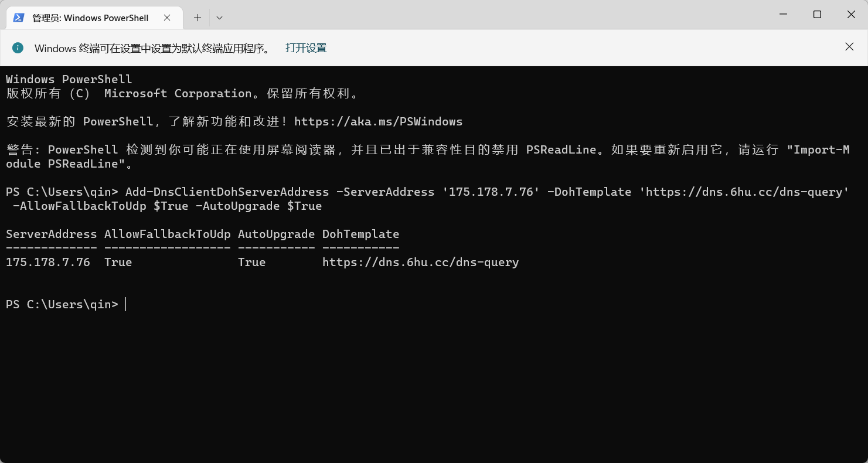The height and width of the screenshot is (463, 868).
Task: Click the 175.178.7.76 value in output row
Action: click(48, 263)
